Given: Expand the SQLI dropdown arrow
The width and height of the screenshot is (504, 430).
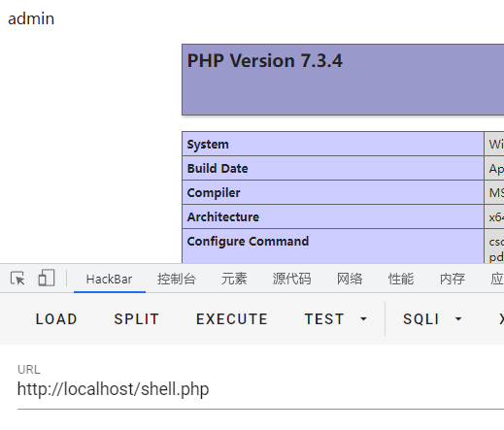Looking at the screenshot, I should point(458,319).
